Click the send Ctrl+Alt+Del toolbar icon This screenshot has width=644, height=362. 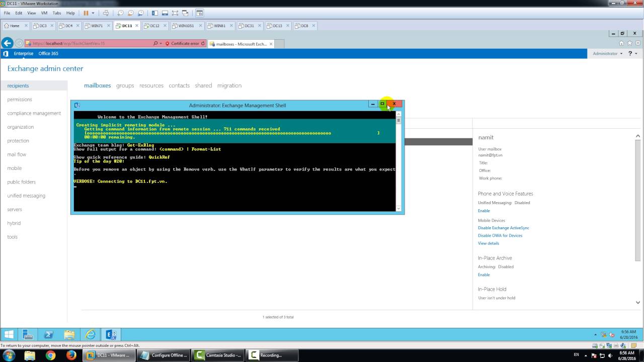coord(106,13)
